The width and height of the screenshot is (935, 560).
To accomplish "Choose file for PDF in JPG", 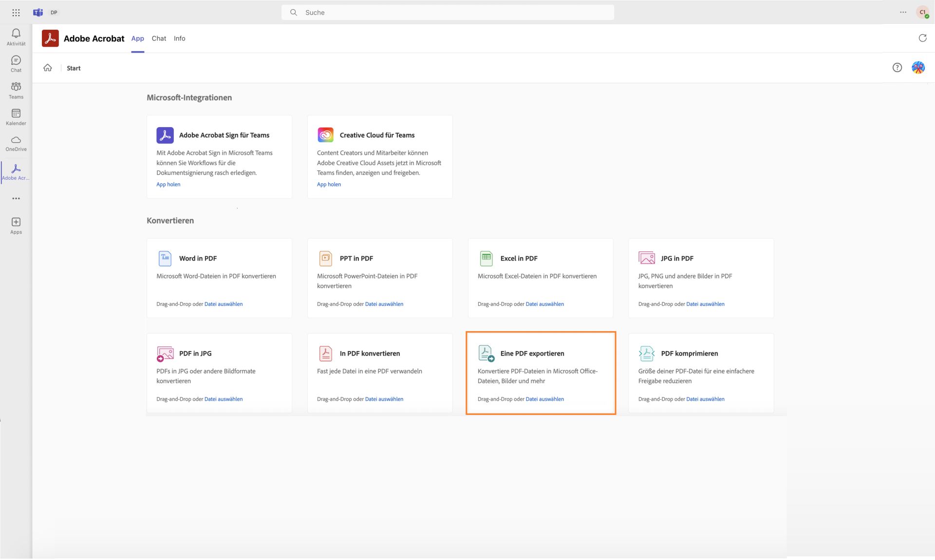I will click(x=224, y=399).
